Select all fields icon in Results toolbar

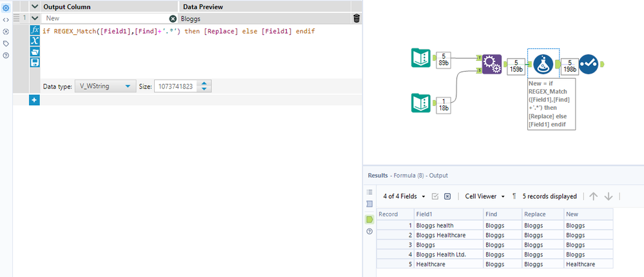coord(435,197)
